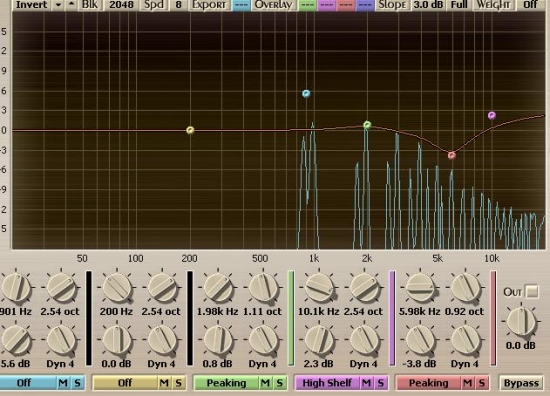This screenshot has height=396, width=550.
Task: Click the yellow band 0.0 dB gain knob
Action: point(117,340)
